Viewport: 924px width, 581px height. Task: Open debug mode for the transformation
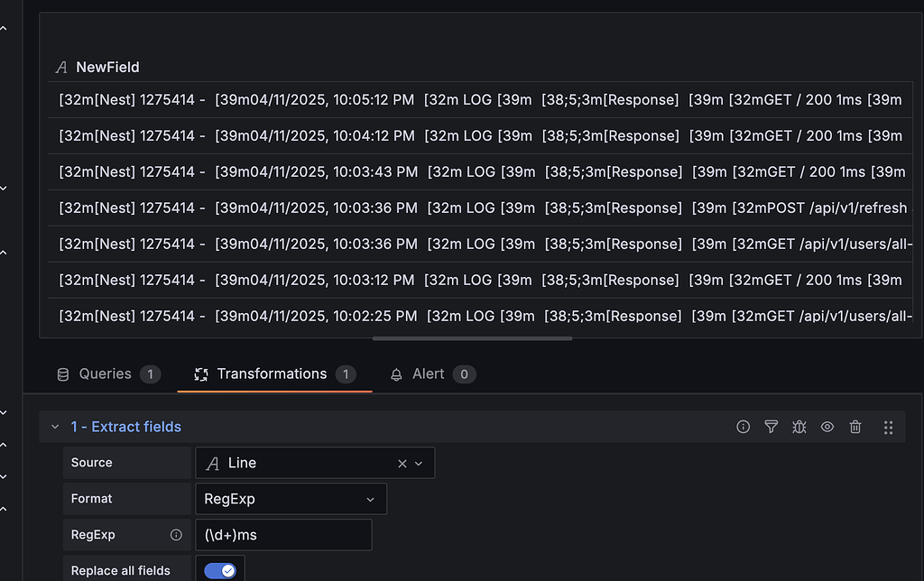(x=799, y=427)
